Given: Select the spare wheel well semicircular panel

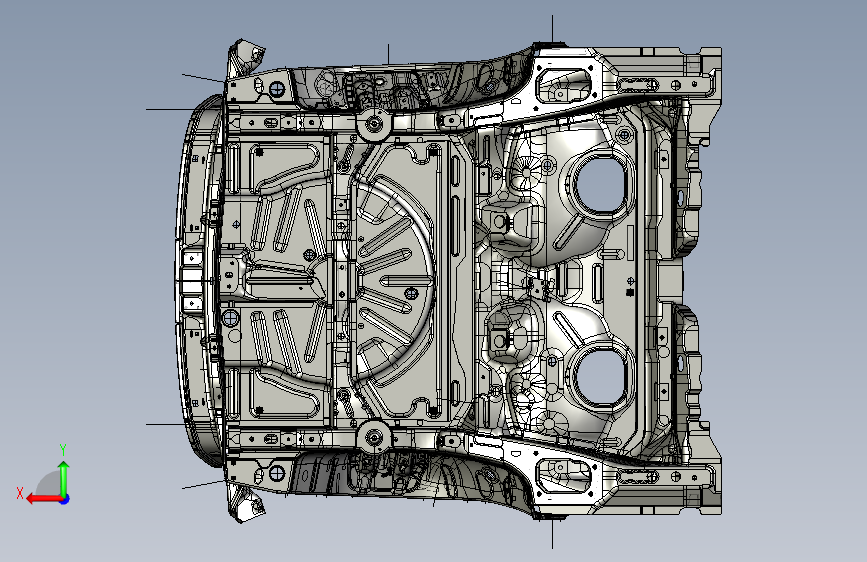Looking at the screenshot, I should pos(394,279).
